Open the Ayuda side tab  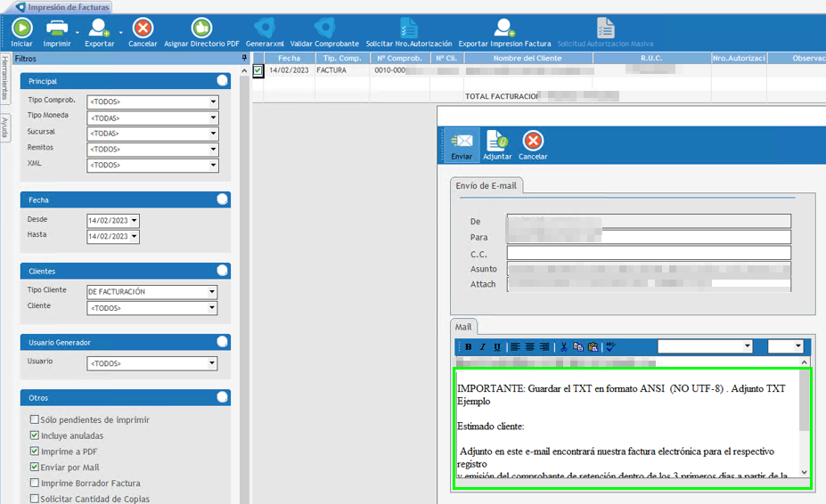point(4,127)
